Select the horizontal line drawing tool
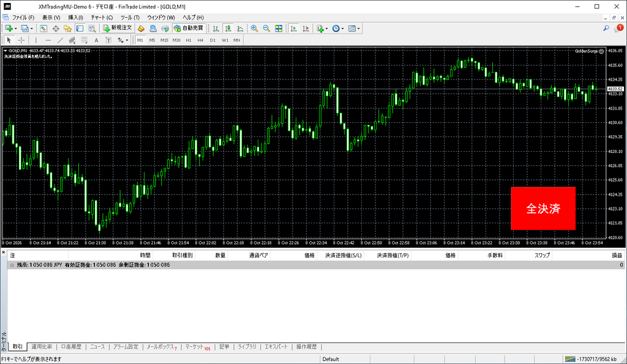627x364 pixels. click(48, 40)
